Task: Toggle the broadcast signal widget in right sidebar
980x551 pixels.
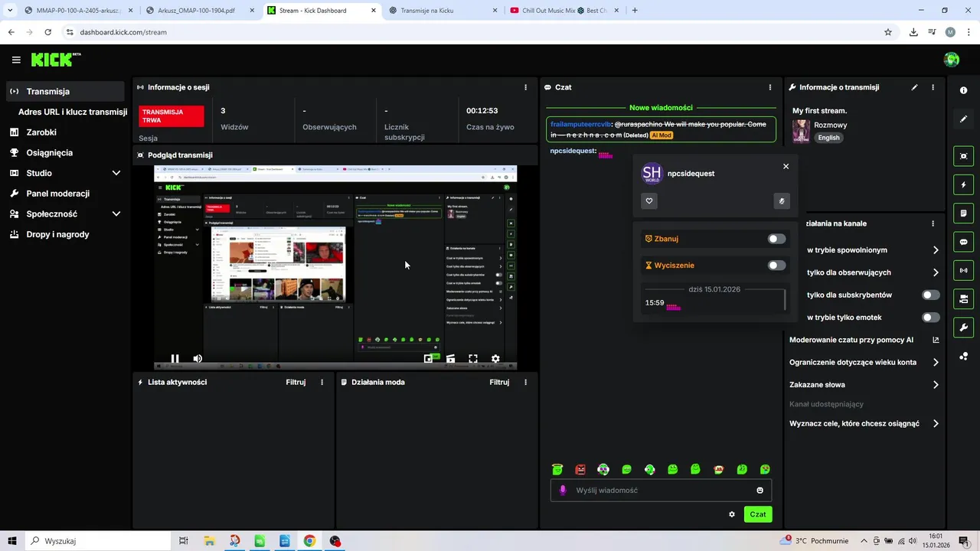Action: coord(963,270)
